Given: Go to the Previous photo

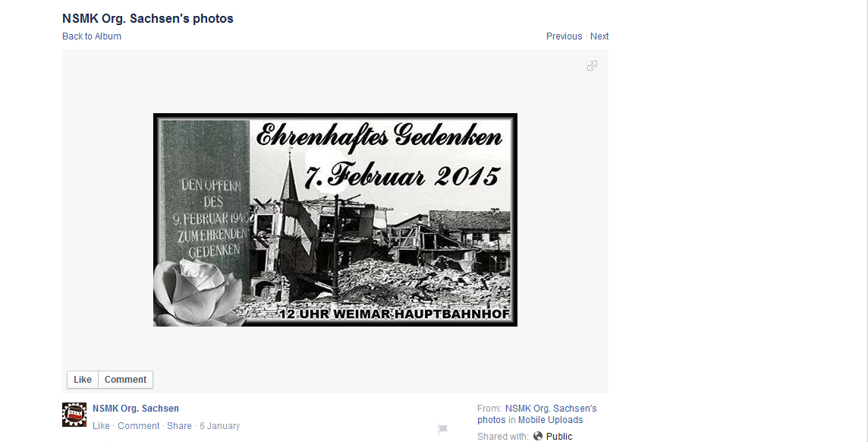Looking at the screenshot, I should click(564, 36).
